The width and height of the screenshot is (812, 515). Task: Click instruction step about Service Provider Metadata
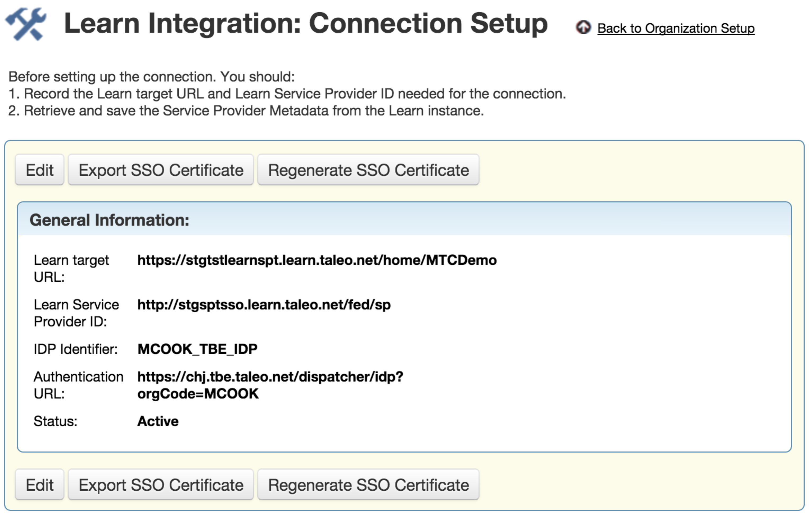click(246, 111)
